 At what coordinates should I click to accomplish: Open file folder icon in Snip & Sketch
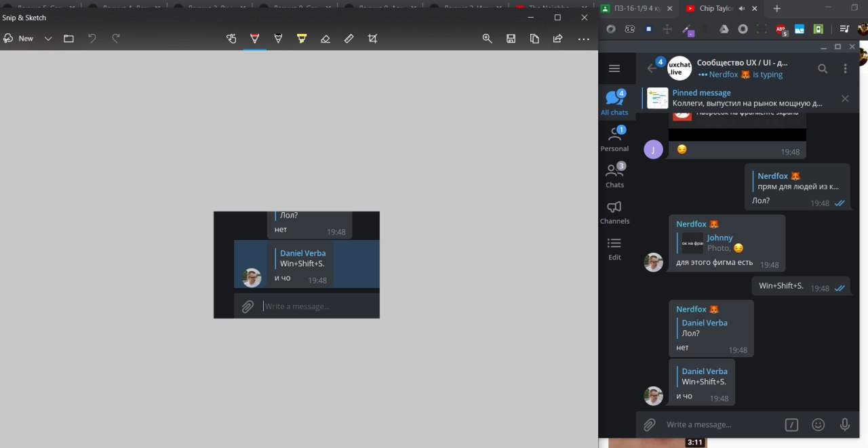pos(68,39)
